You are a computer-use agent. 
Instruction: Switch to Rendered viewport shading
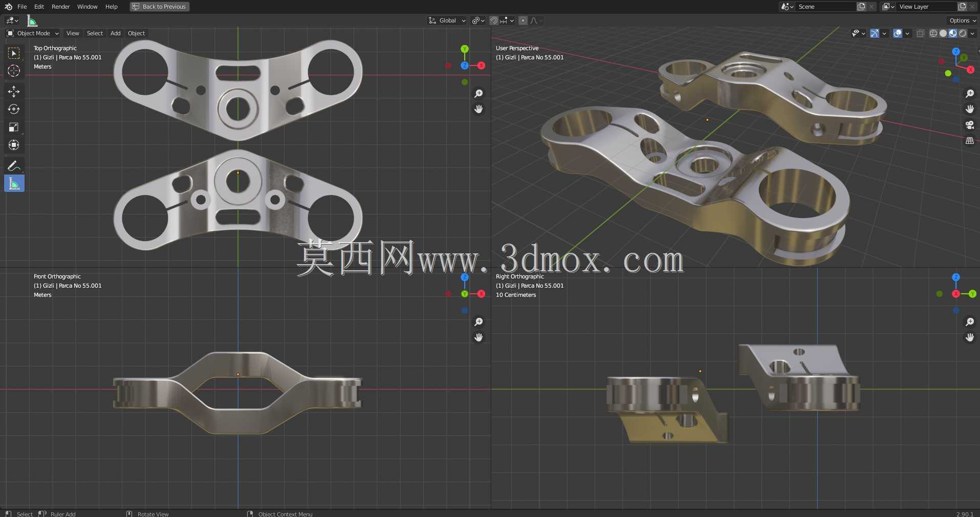tap(963, 33)
